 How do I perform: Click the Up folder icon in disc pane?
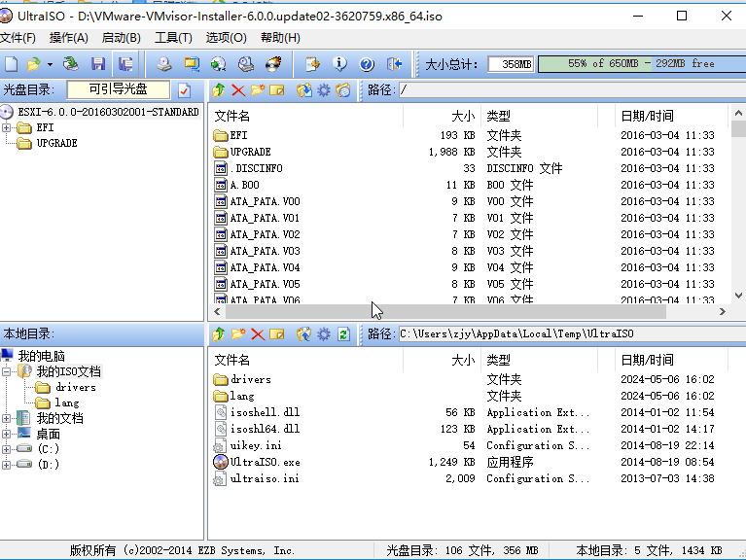tap(219, 89)
